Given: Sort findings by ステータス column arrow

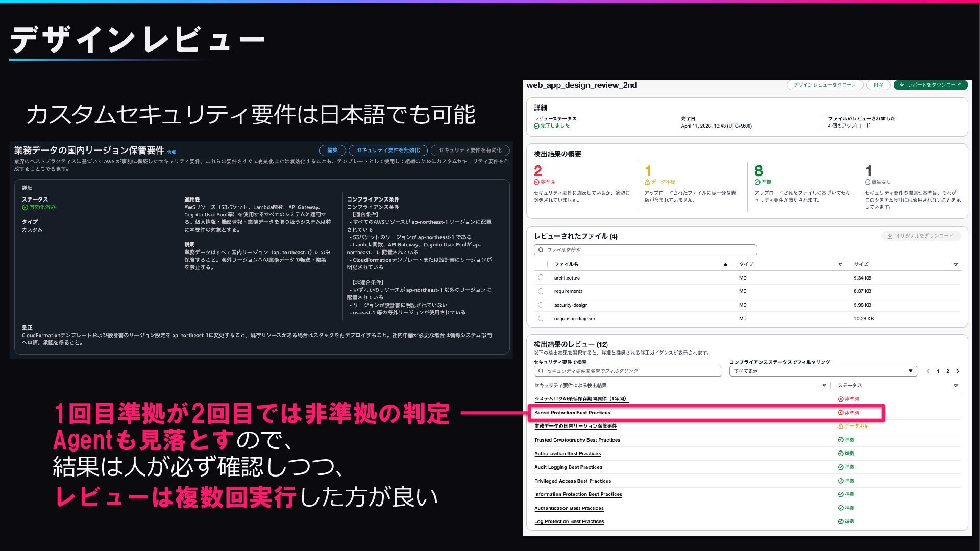Looking at the screenshot, I should (x=955, y=385).
